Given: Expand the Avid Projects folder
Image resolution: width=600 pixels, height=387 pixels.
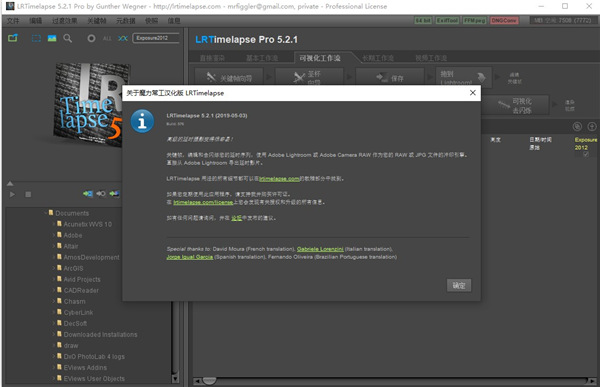Looking at the screenshot, I should 54,279.
